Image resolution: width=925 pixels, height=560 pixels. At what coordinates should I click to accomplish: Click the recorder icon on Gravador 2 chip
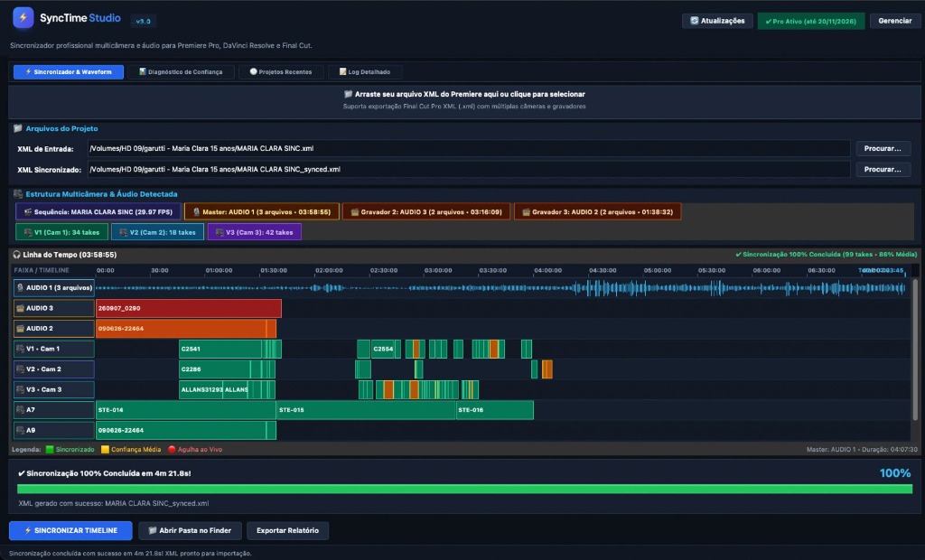(354, 212)
